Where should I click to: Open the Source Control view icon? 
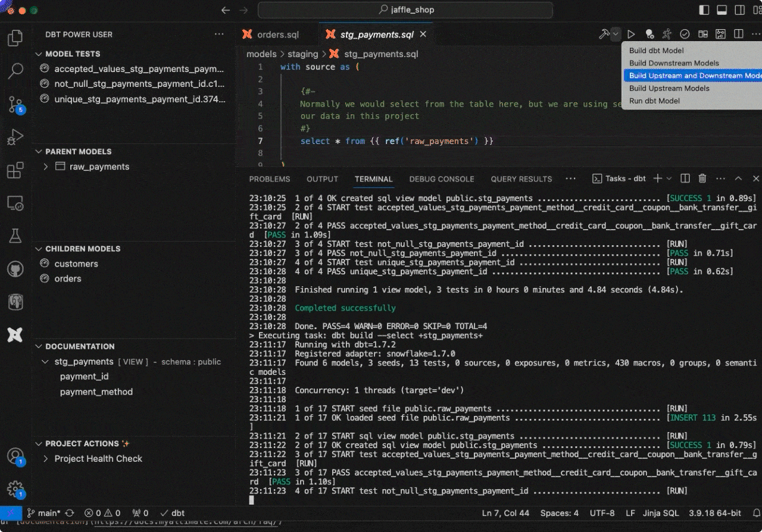click(15, 105)
